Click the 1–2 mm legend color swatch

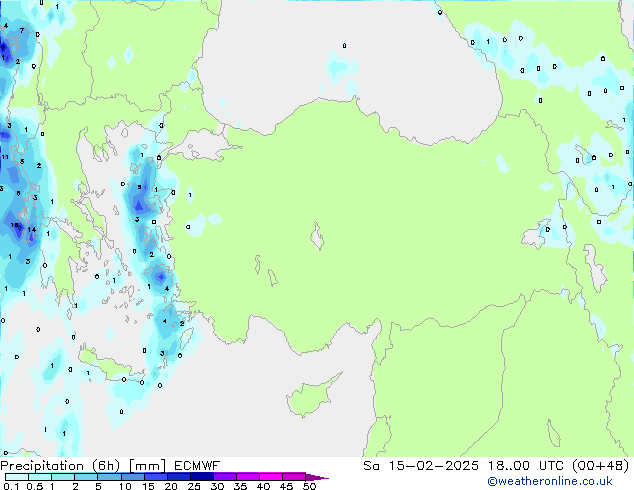tap(63, 477)
